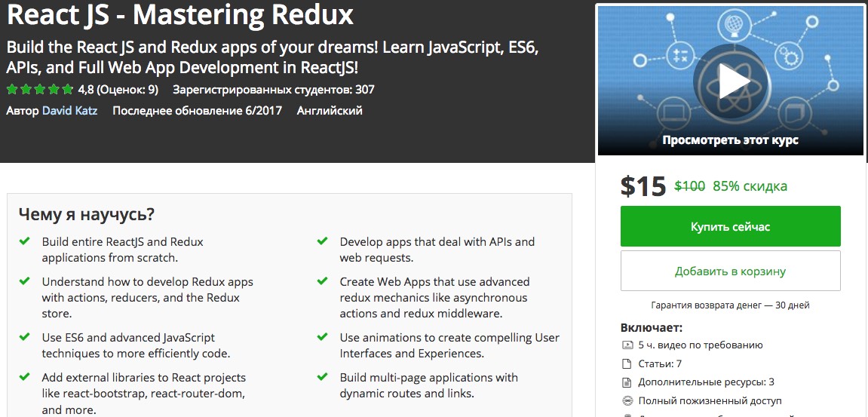Open author David Katz's profile link
868x417 pixels.
(x=69, y=111)
